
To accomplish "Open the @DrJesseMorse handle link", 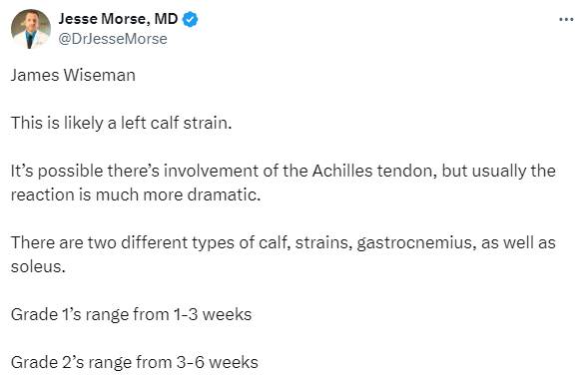I will point(113,39).
